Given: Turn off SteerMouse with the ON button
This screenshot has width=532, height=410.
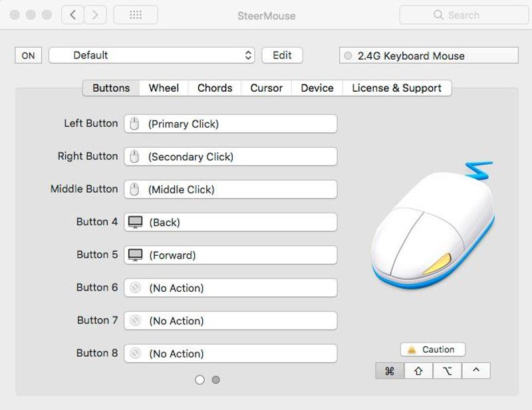Looking at the screenshot, I should tap(28, 55).
